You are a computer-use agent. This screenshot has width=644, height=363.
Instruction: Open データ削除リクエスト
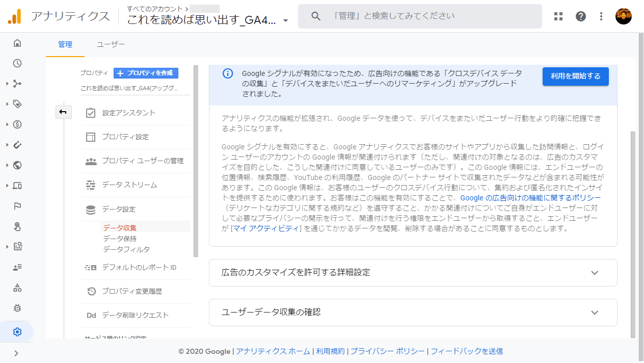136,315
